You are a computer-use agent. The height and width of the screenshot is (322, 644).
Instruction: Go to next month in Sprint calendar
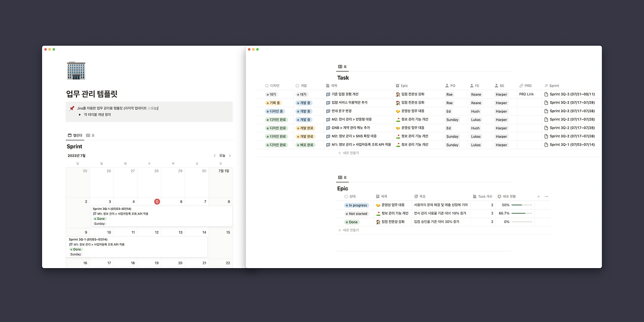point(230,155)
